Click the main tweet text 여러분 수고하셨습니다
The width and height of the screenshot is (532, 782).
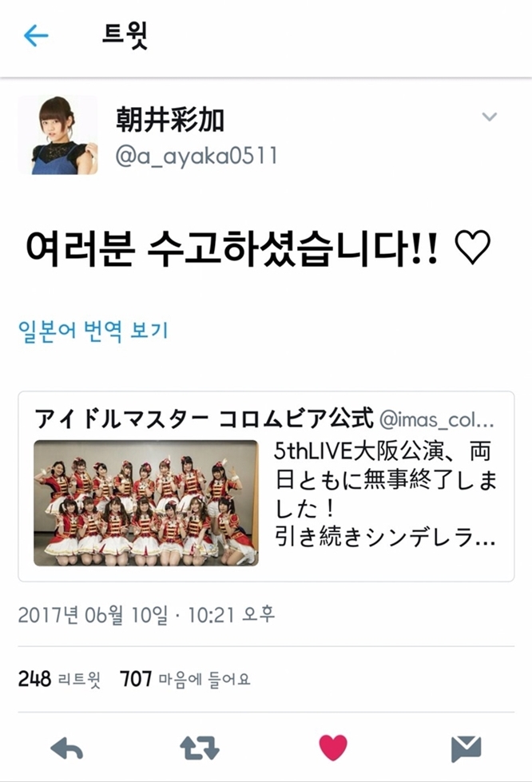click(x=232, y=248)
